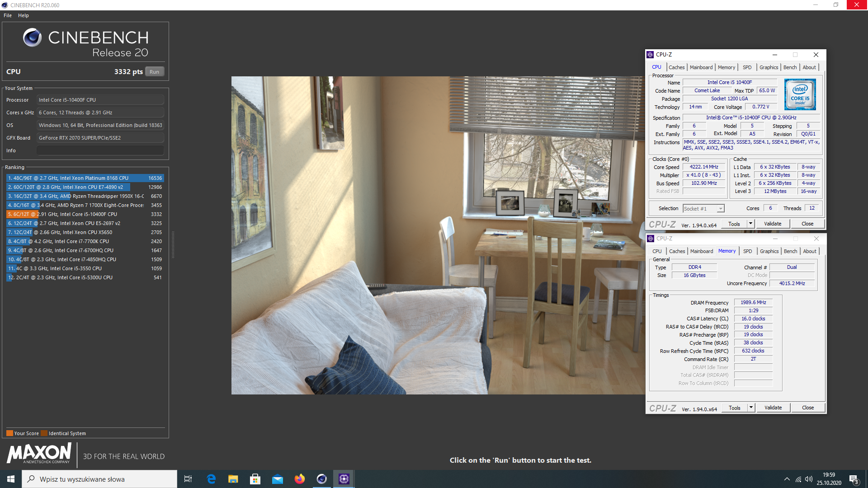Click the Info input field
The width and height of the screenshot is (868, 488).
coord(100,150)
